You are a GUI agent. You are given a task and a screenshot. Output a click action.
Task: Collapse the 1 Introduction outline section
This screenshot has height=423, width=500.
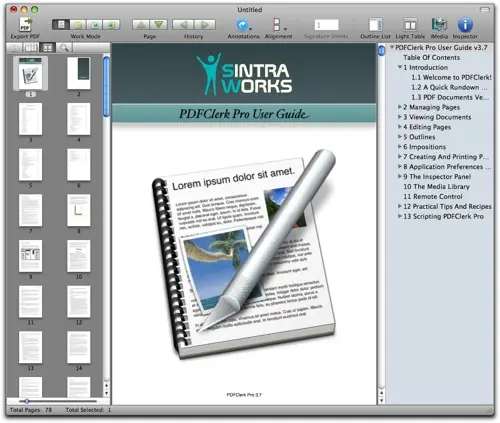400,67
